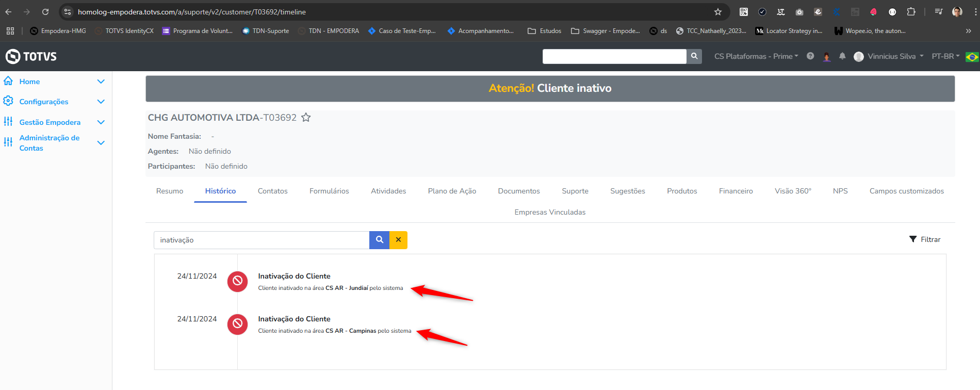Open the Locator Strategy bookmark
The height and width of the screenshot is (390, 980).
[x=789, y=31]
